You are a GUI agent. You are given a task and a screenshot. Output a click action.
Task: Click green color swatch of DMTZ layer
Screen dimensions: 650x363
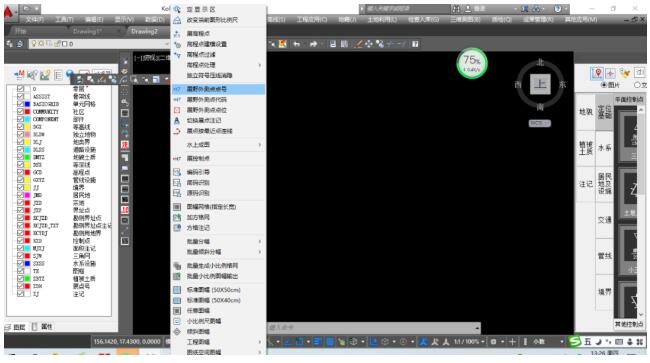pyautogui.click(x=27, y=157)
